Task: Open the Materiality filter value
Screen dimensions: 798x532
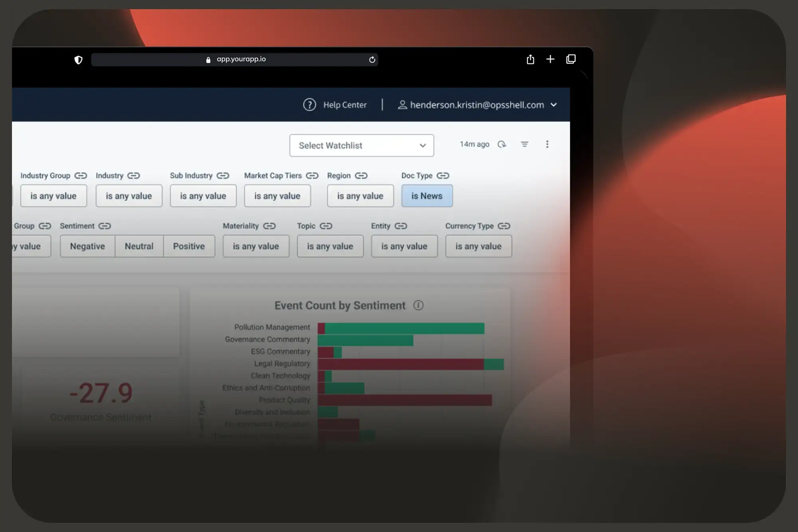Action: coord(256,246)
